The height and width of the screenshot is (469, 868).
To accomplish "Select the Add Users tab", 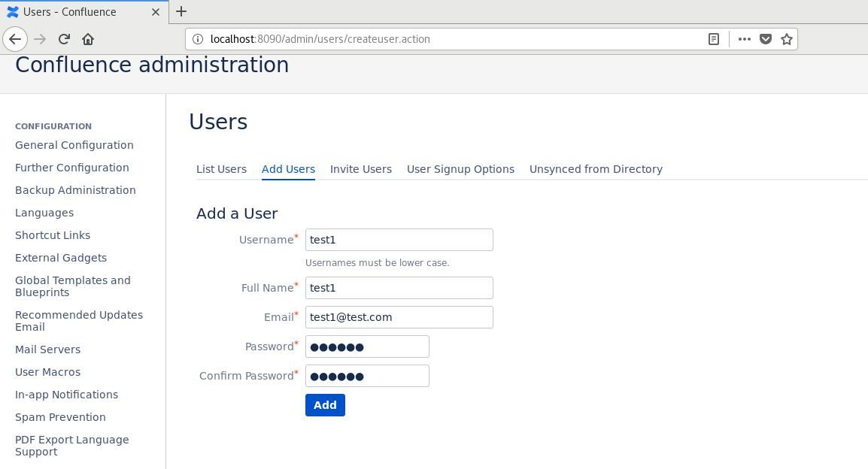I will [288, 169].
